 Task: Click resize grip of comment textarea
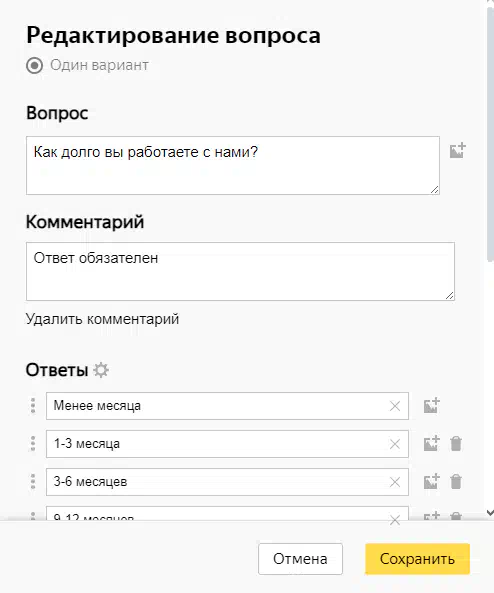click(x=450, y=296)
